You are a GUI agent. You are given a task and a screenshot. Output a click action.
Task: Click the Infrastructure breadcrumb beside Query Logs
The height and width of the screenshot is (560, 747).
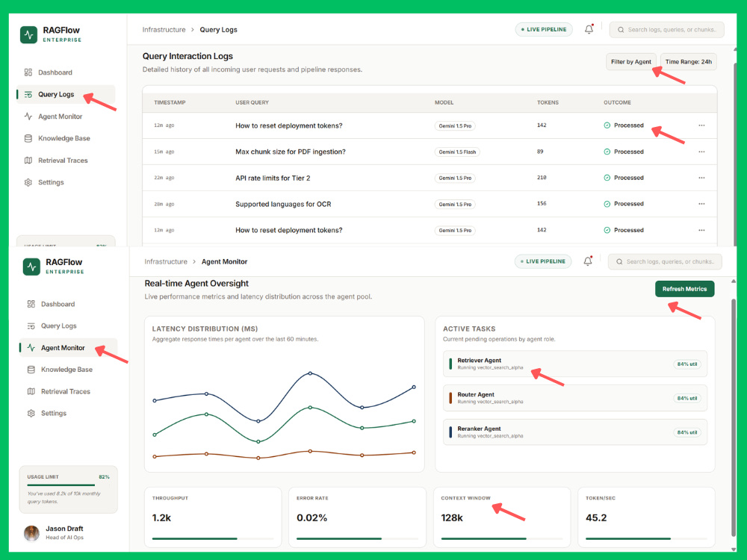(x=164, y=30)
